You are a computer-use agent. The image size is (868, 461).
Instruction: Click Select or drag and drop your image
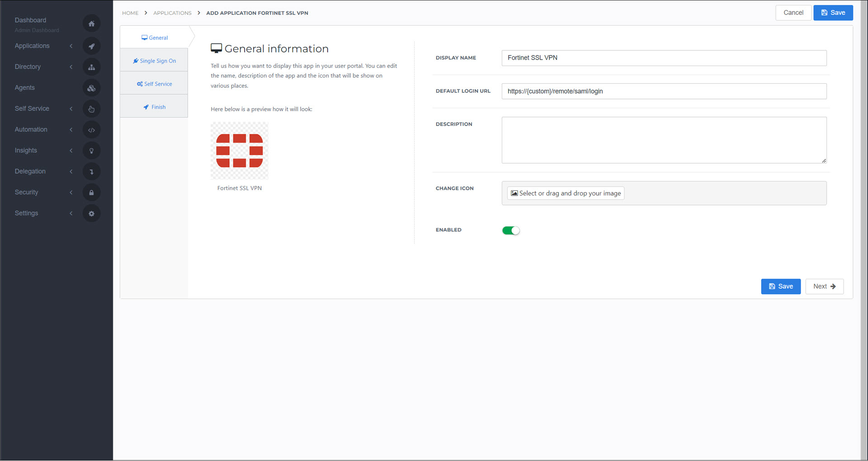566,193
